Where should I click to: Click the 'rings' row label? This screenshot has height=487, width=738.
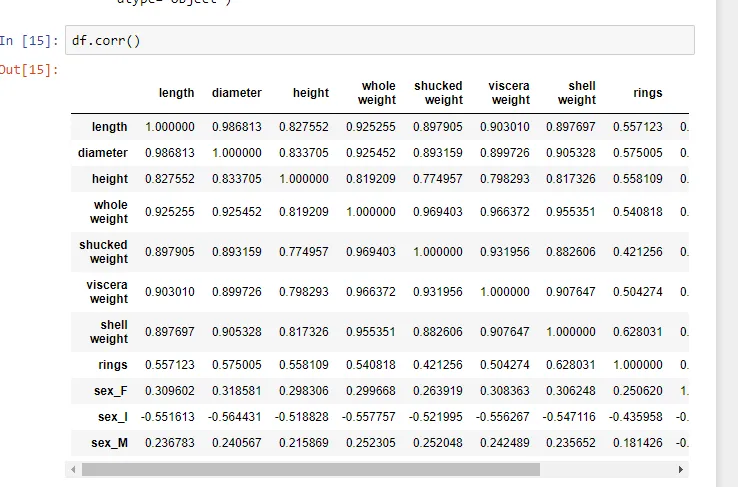click(113, 365)
